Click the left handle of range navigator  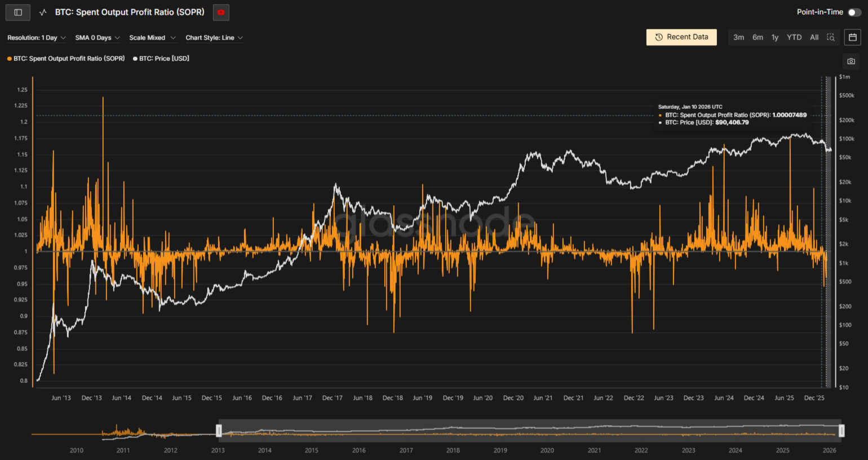click(219, 431)
